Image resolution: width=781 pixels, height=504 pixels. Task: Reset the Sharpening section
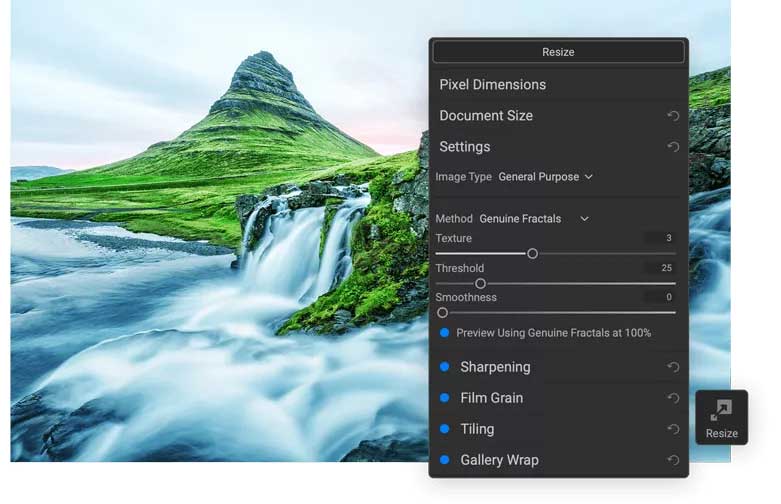coord(673,367)
